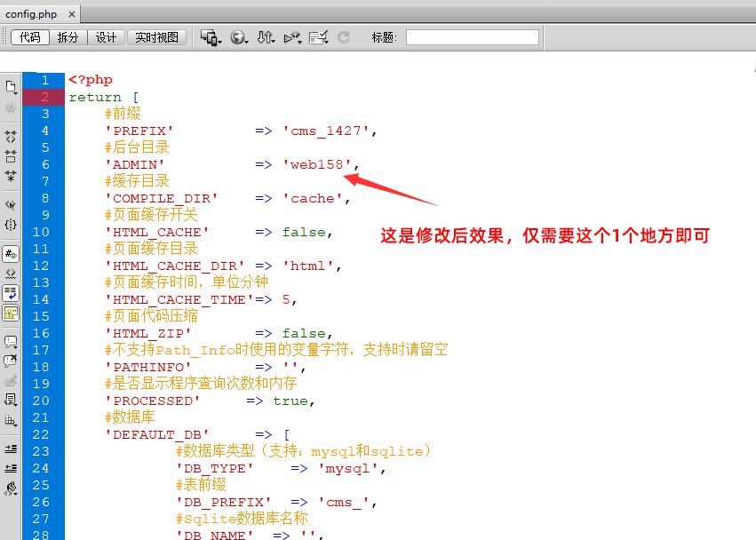Click the Outdent Code icon
756x540 pixels.
pyautogui.click(x=11, y=468)
